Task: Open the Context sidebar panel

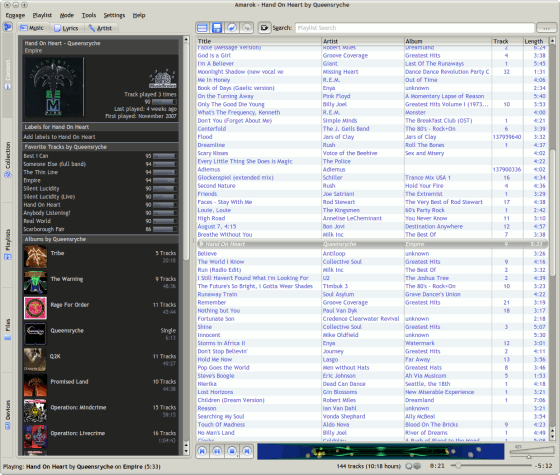Action: [8, 75]
